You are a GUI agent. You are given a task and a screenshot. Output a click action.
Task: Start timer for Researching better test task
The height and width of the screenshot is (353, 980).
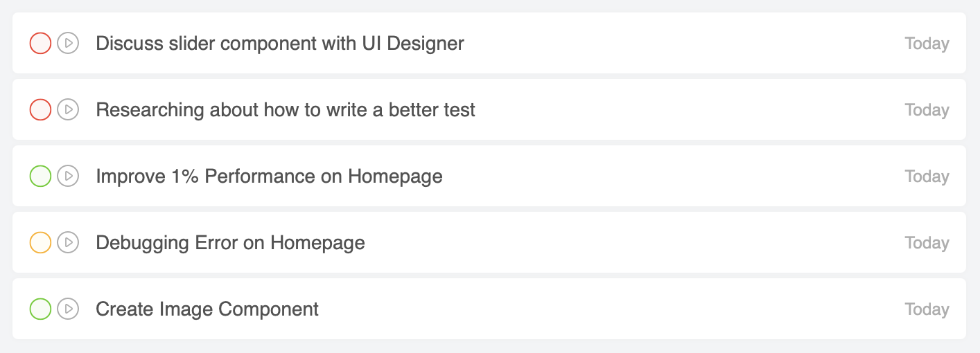click(67, 109)
